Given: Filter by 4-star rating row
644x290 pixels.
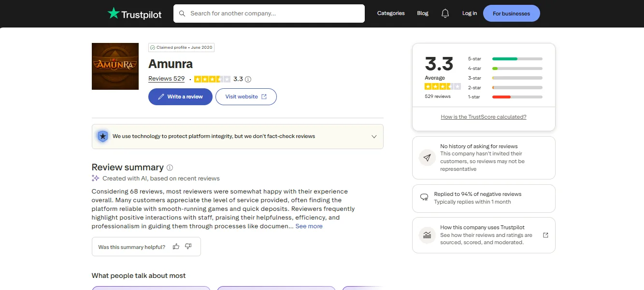Looking at the screenshot, I should tap(505, 69).
